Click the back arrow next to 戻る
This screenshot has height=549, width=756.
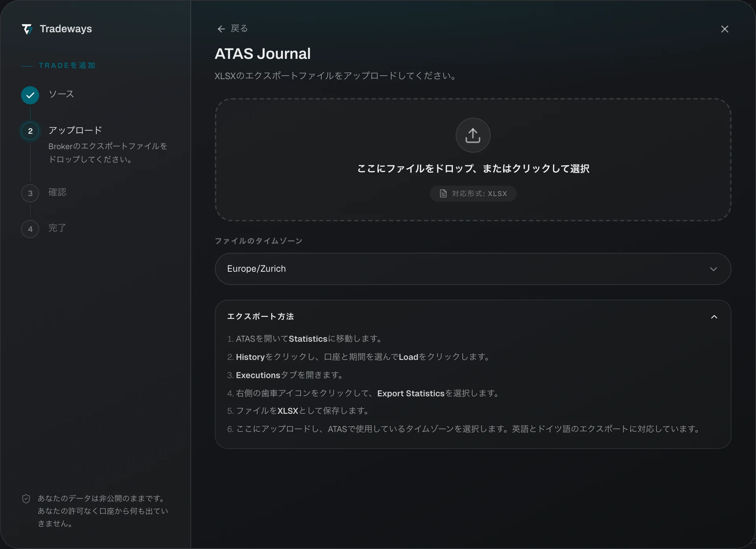coord(221,29)
